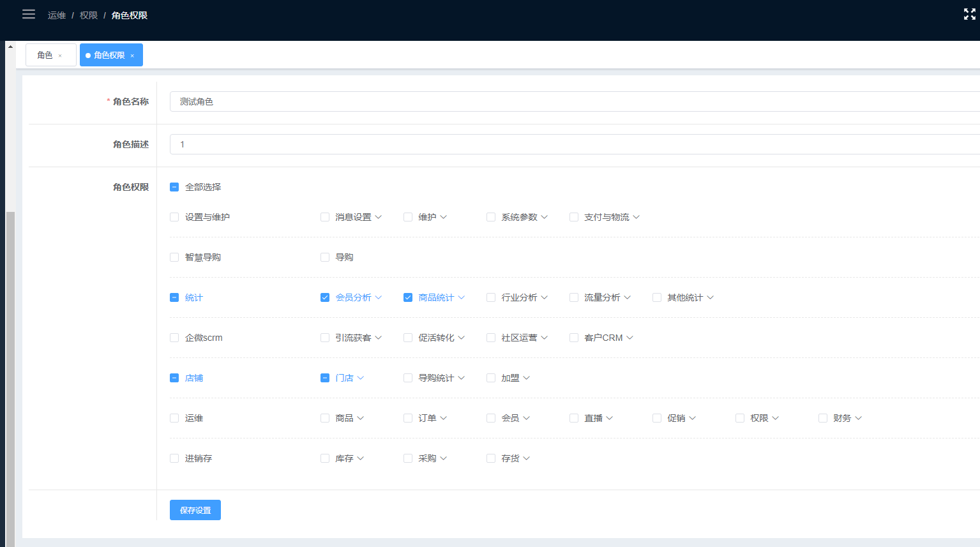Uncheck the 商品统计 checkbox
980x547 pixels.
point(408,297)
